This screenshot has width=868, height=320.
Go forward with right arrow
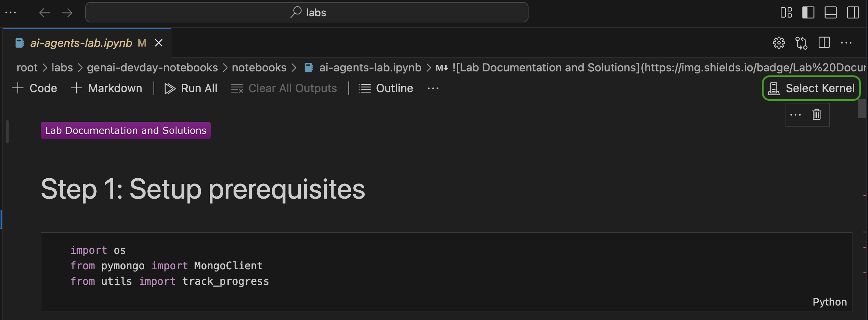[67, 13]
